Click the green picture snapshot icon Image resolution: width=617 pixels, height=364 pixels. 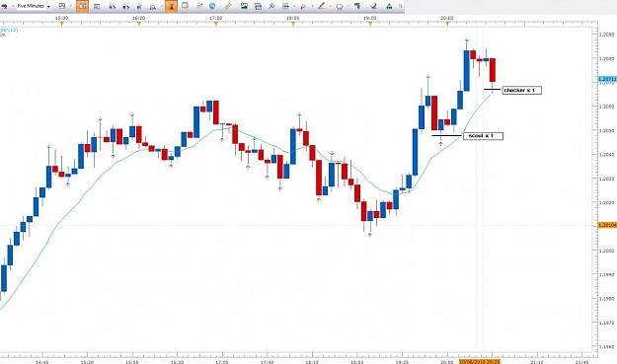245,6
